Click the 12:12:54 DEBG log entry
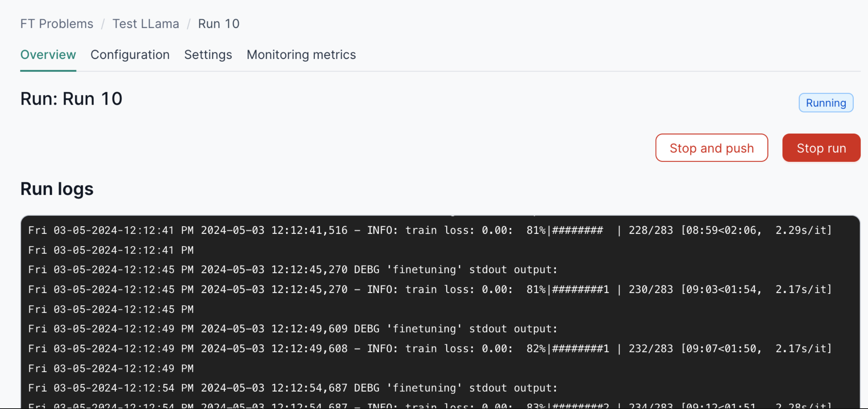 tap(293, 387)
